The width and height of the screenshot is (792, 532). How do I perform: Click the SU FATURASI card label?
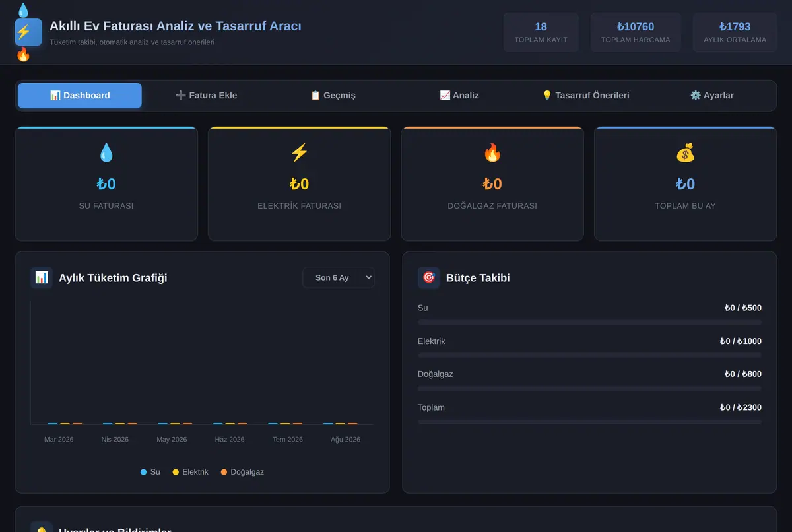[x=106, y=205]
